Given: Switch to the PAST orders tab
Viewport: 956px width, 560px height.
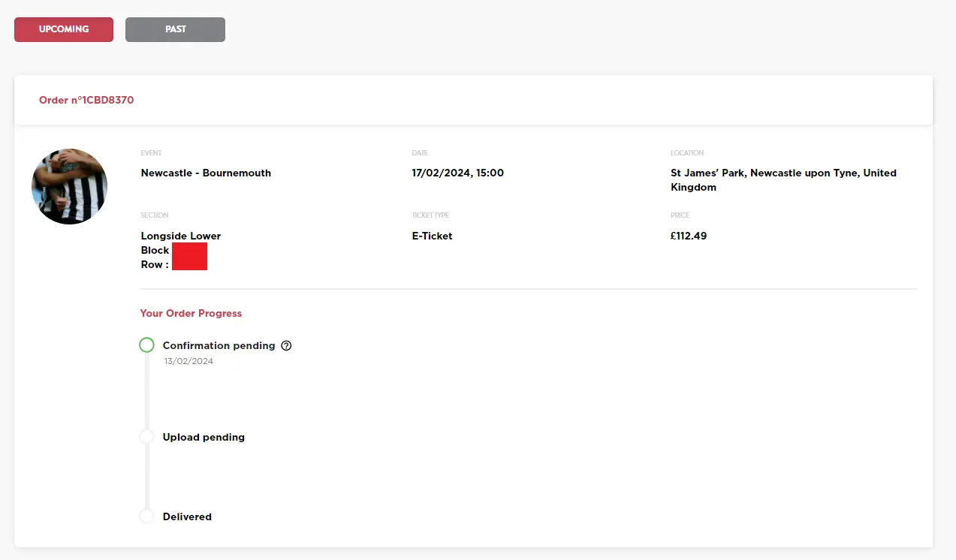Looking at the screenshot, I should pyautogui.click(x=175, y=29).
